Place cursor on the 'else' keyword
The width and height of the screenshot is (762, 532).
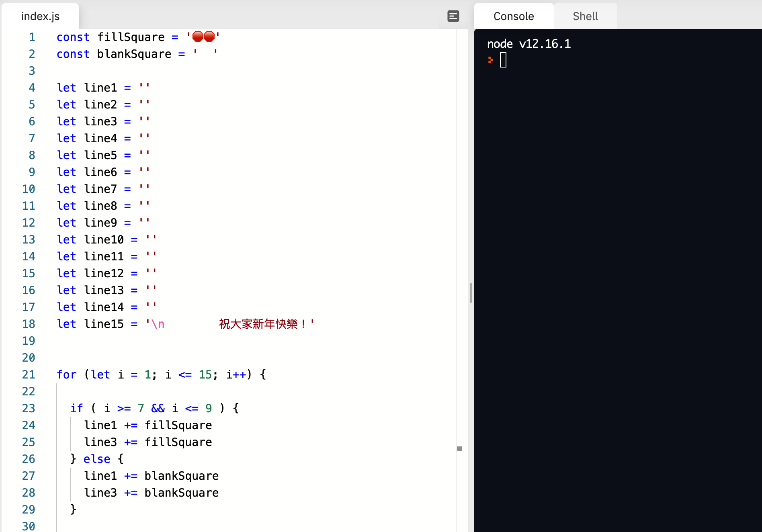pos(96,459)
